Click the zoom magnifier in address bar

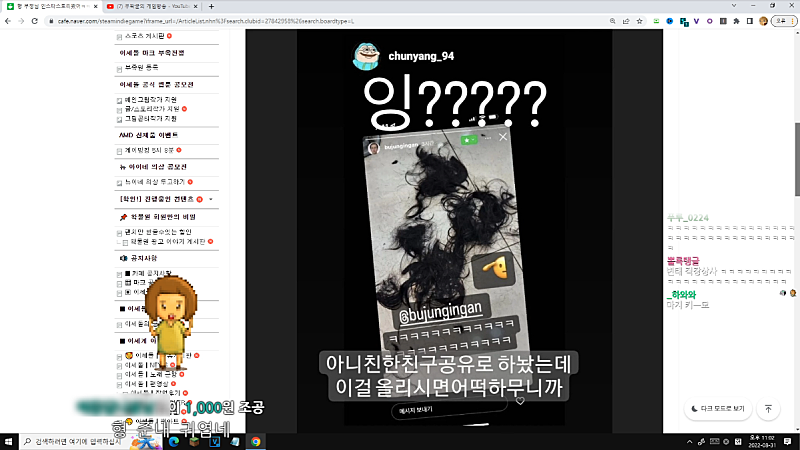point(612,21)
